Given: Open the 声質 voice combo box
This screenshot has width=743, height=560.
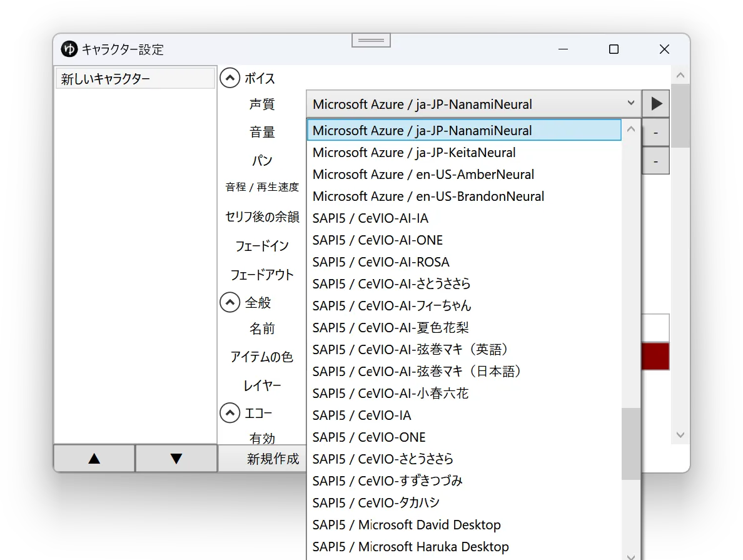Looking at the screenshot, I should (474, 104).
